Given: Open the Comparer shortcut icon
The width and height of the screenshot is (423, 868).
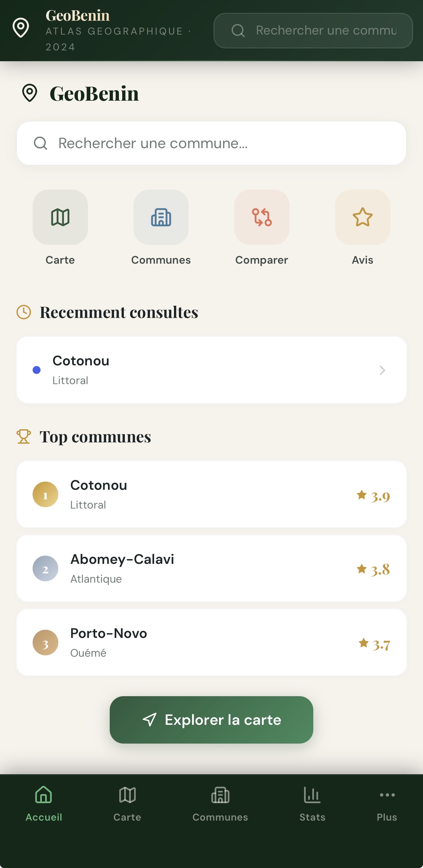Looking at the screenshot, I should point(262,217).
